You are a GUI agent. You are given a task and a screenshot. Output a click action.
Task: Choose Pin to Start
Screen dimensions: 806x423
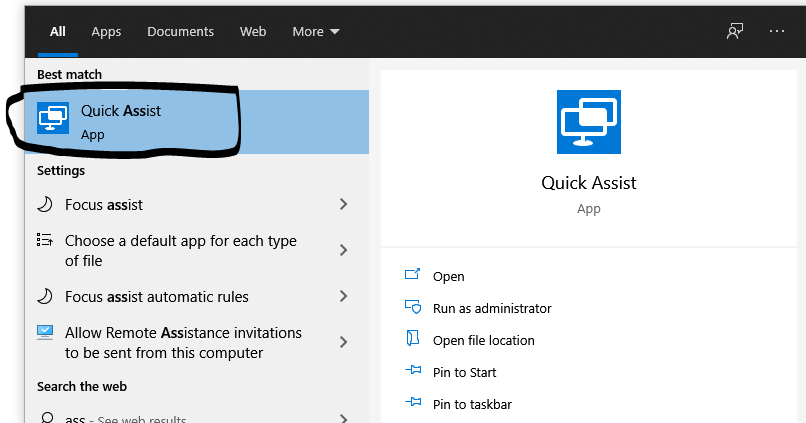(465, 372)
